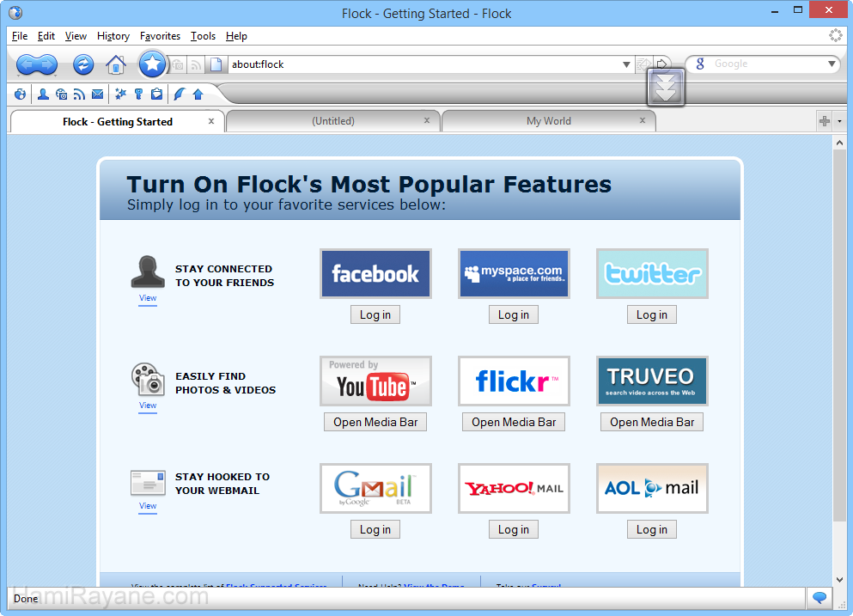Click the share page envelope icon in address bar
853x616 pixels.
(x=643, y=64)
